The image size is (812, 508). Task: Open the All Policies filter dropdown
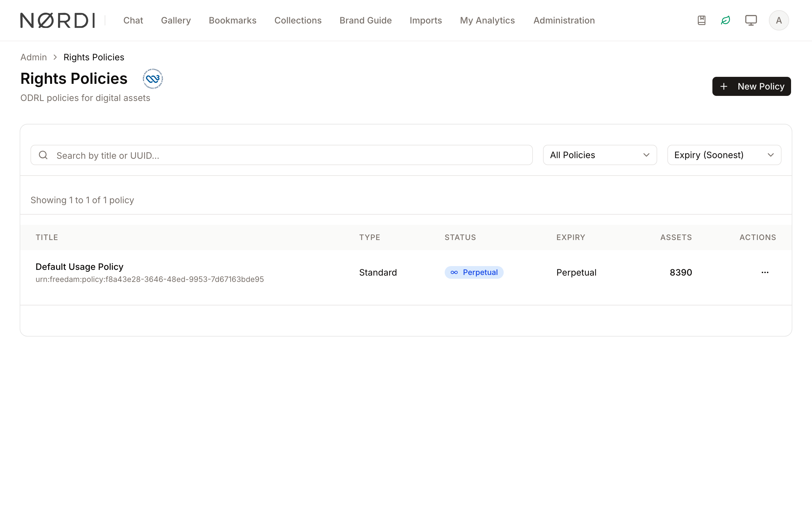(599, 155)
